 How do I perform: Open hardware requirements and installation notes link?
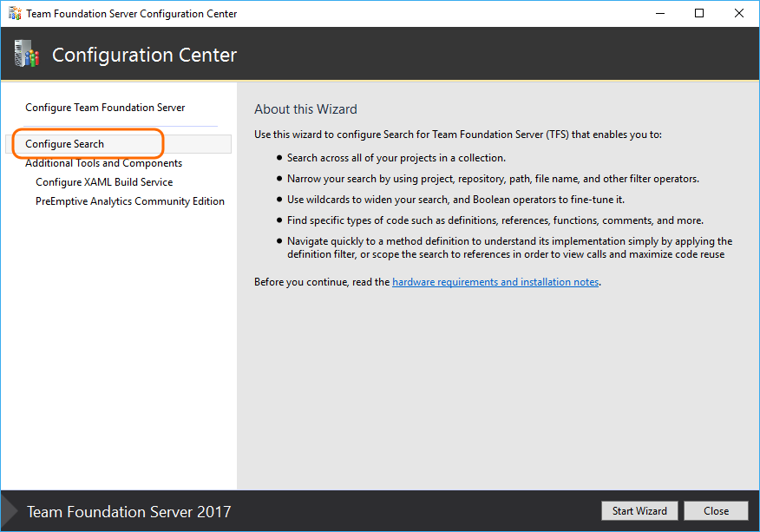click(x=495, y=282)
